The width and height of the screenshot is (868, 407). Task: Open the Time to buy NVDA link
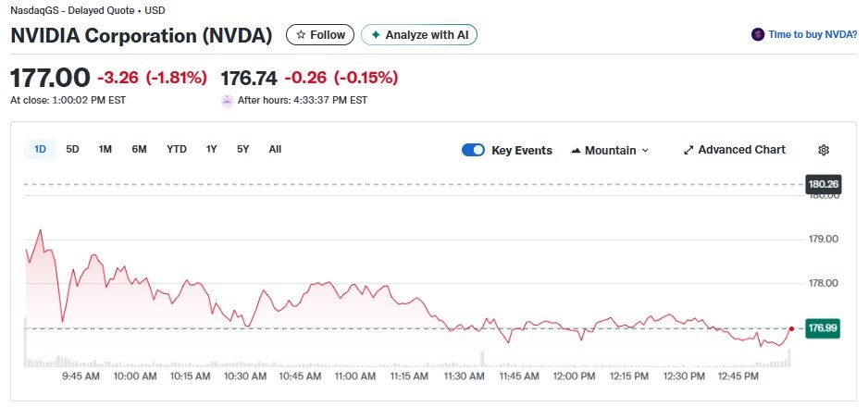[812, 35]
